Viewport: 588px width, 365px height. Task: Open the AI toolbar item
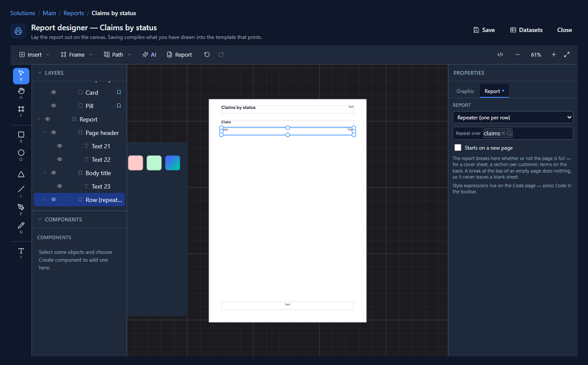click(149, 54)
